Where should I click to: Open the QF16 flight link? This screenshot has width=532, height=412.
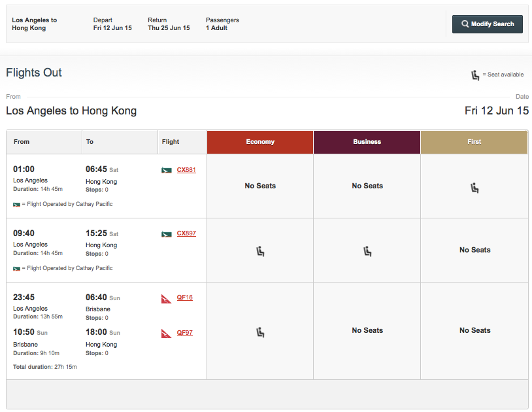pyautogui.click(x=184, y=298)
